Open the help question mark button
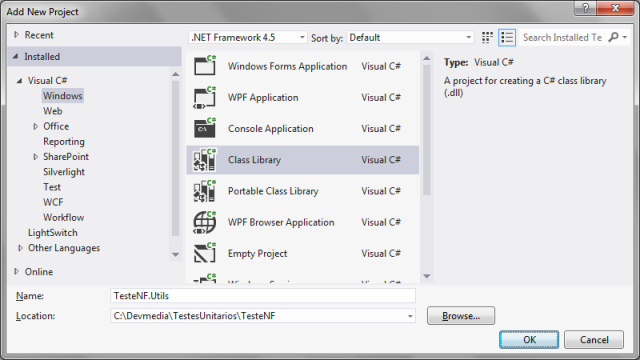The image size is (640, 360). 585,8
